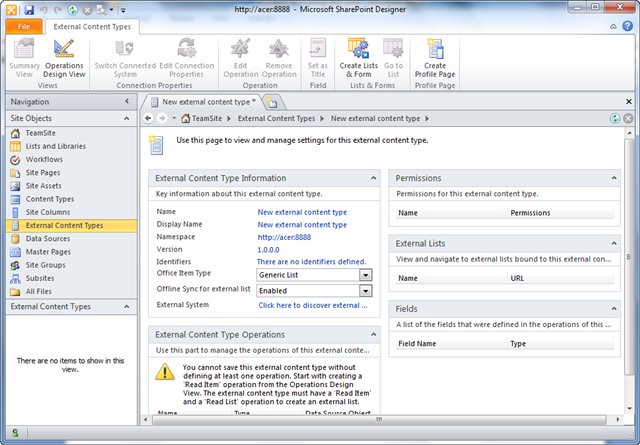The image size is (640, 445).
Task: Collapse the External Lists panel
Action: (x=613, y=243)
